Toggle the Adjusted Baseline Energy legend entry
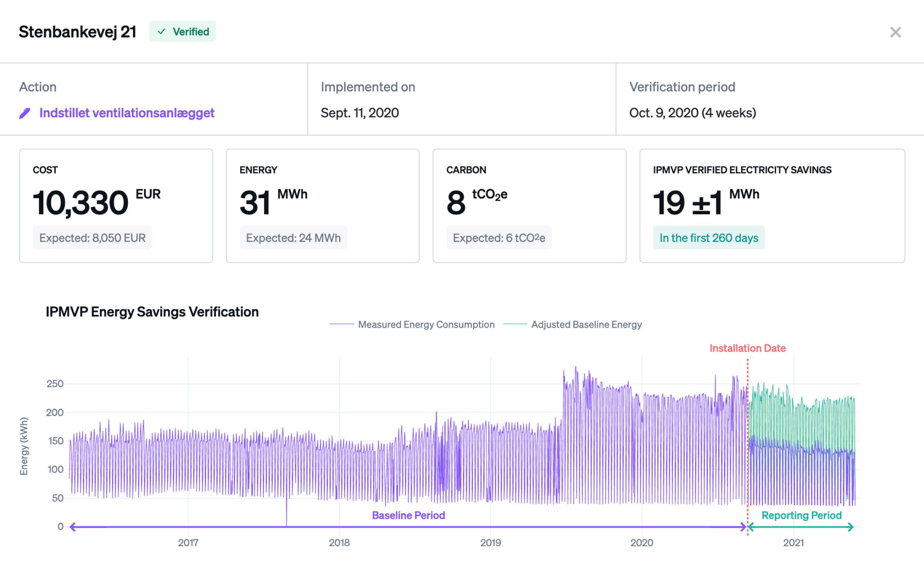 [586, 325]
